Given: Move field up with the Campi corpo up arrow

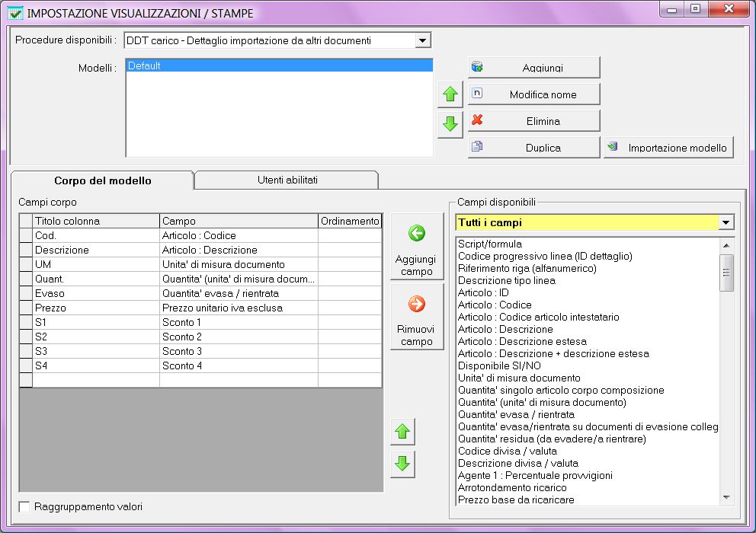Looking at the screenshot, I should click(x=402, y=432).
